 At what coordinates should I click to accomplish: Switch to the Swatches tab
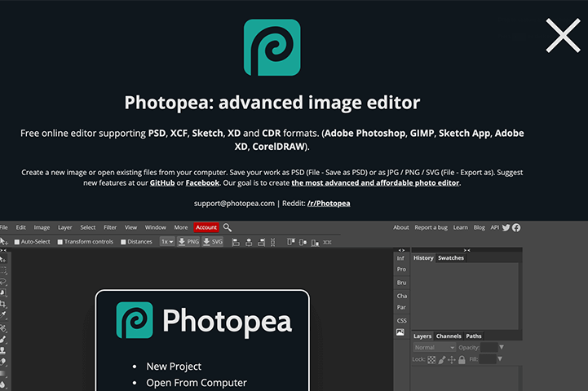tap(451, 257)
